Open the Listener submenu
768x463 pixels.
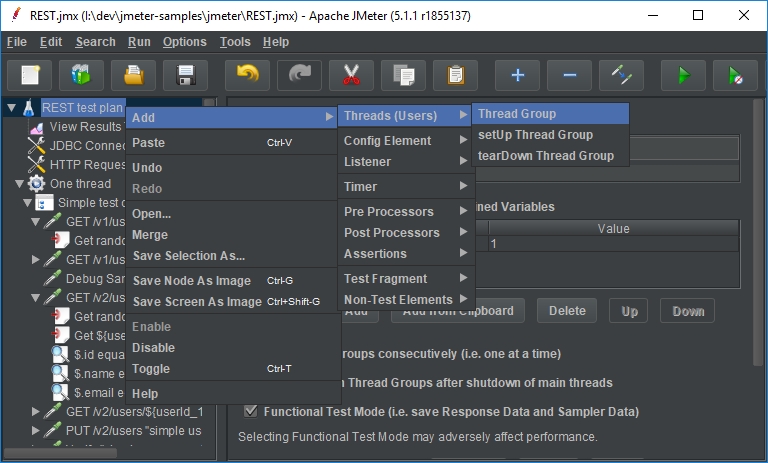coord(406,162)
